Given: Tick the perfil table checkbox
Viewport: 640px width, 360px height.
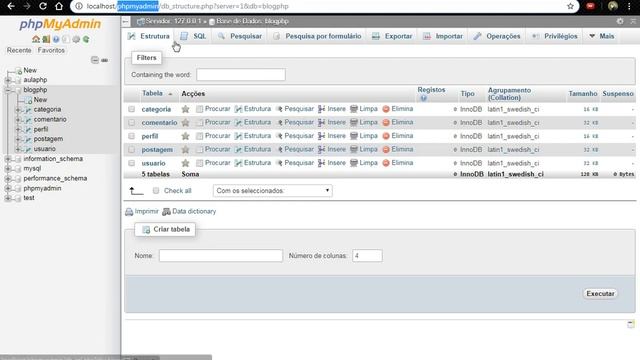Looking at the screenshot, I should [x=131, y=136].
